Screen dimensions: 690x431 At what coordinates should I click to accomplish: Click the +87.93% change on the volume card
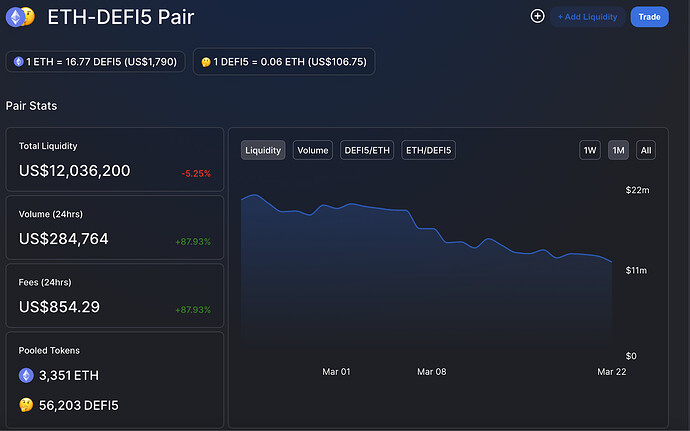click(193, 242)
